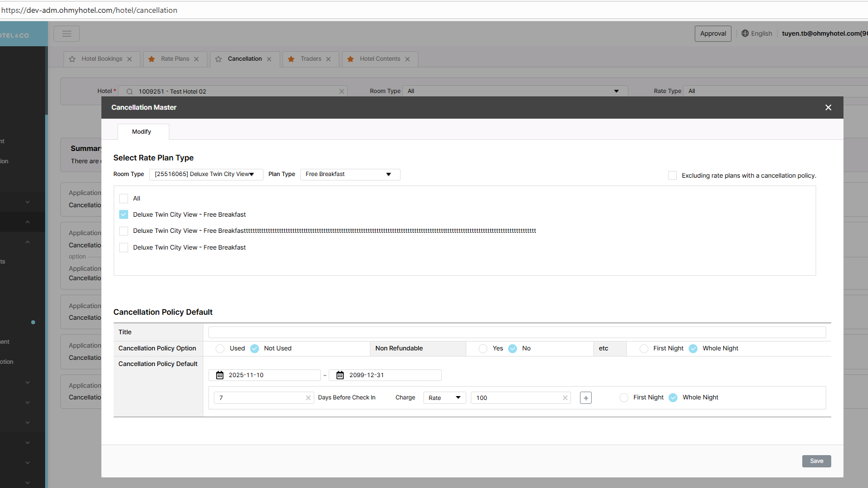
Task: Click the star on Rate Plans tab
Action: [152, 59]
